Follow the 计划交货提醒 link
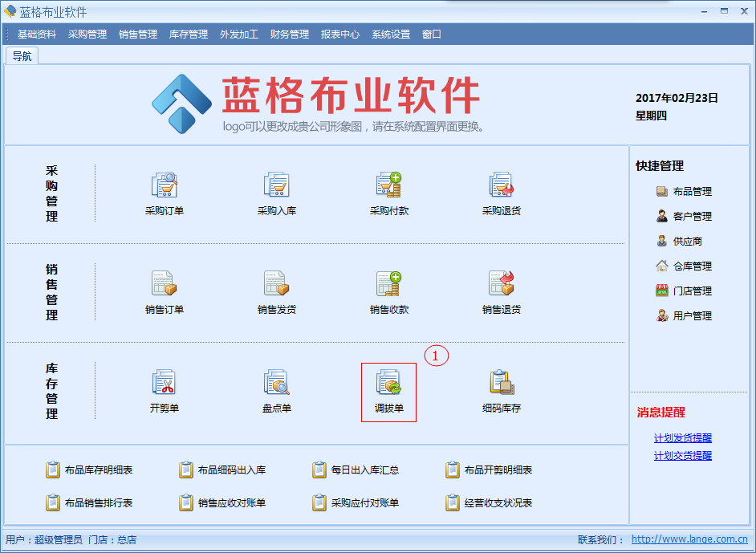 (x=683, y=456)
